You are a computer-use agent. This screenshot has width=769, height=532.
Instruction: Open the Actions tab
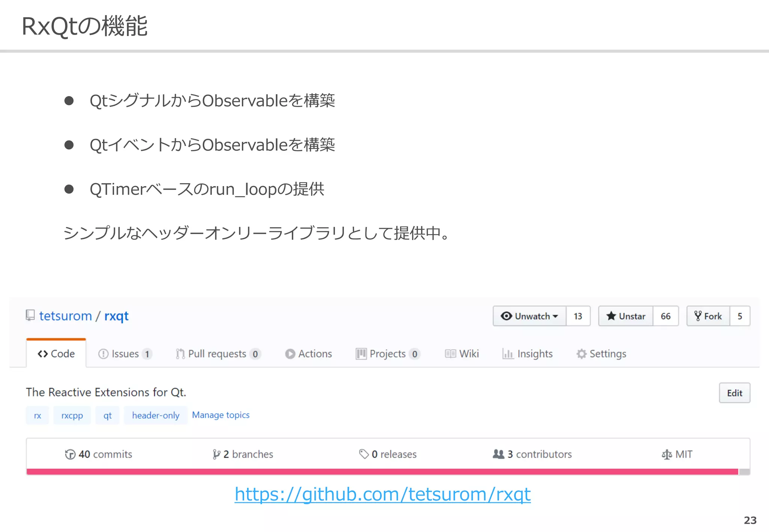click(309, 354)
